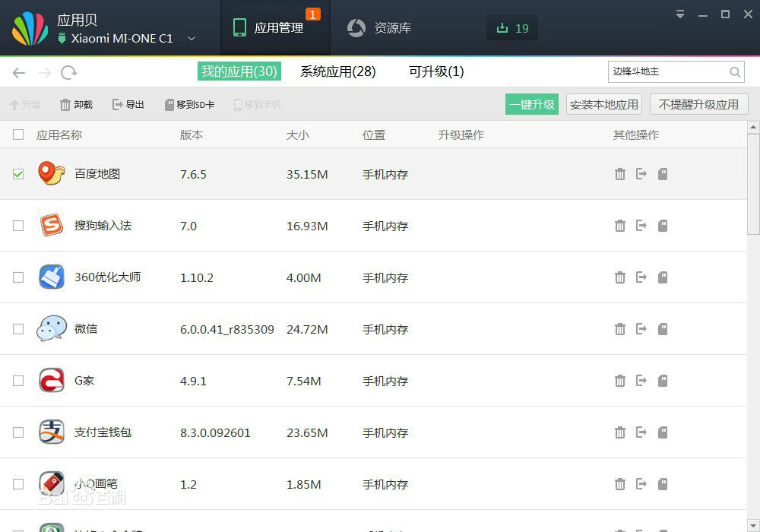Click the 安装本地应用 button
The width and height of the screenshot is (760, 532).
pos(604,104)
